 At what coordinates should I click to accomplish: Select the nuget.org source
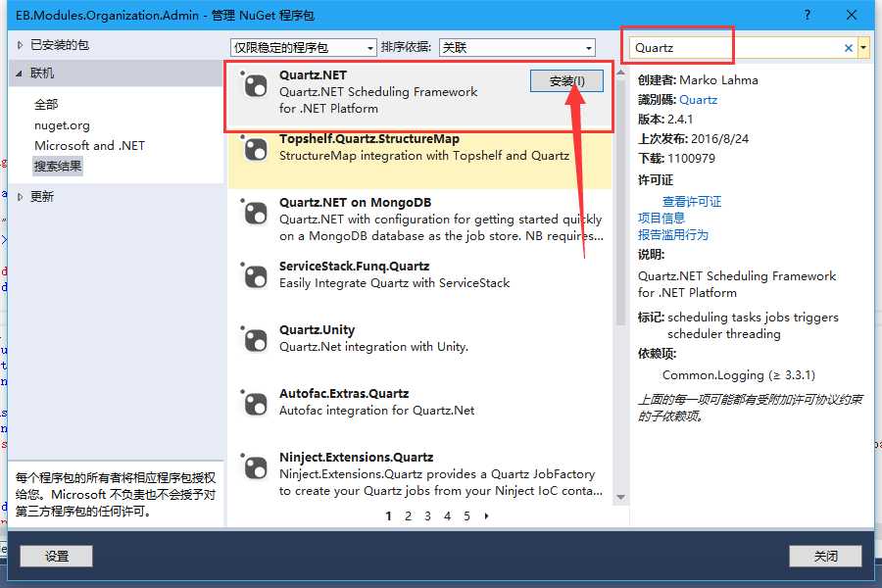pyautogui.click(x=62, y=124)
